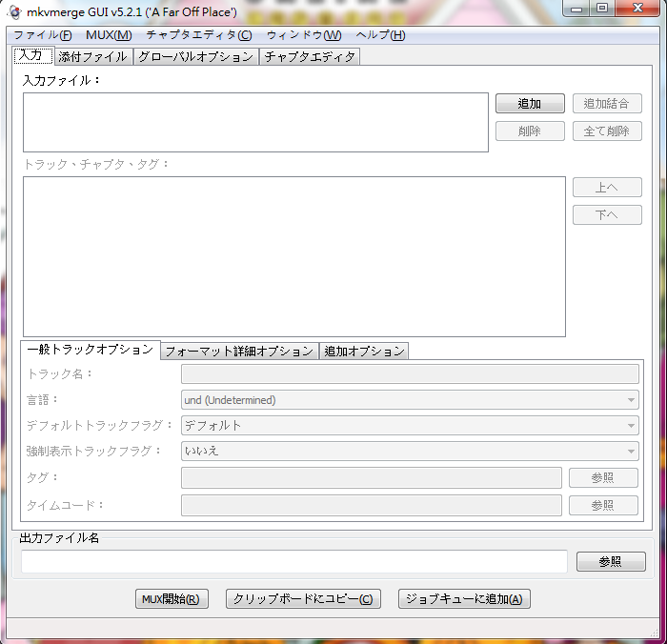Click the 参照 button for output file name
667x644 pixels.
coord(611,561)
